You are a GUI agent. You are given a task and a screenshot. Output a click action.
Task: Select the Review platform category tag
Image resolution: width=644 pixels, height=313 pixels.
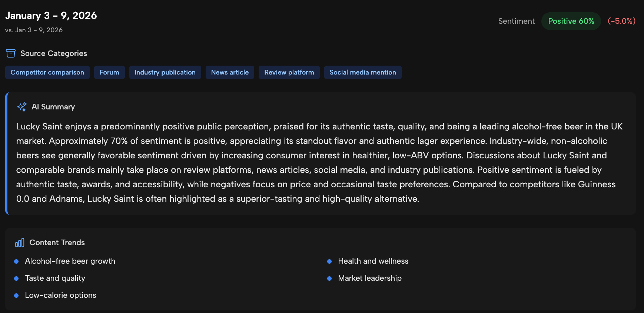(289, 72)
